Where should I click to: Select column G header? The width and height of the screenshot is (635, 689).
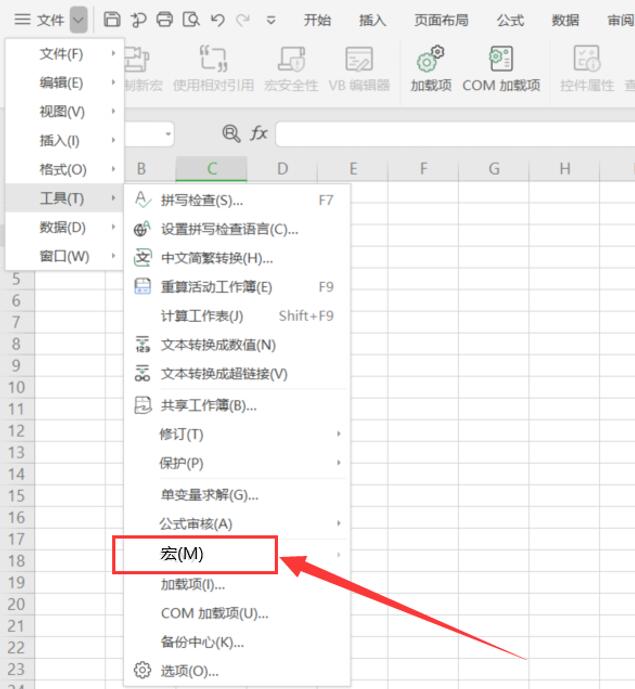tap(494, 168)
